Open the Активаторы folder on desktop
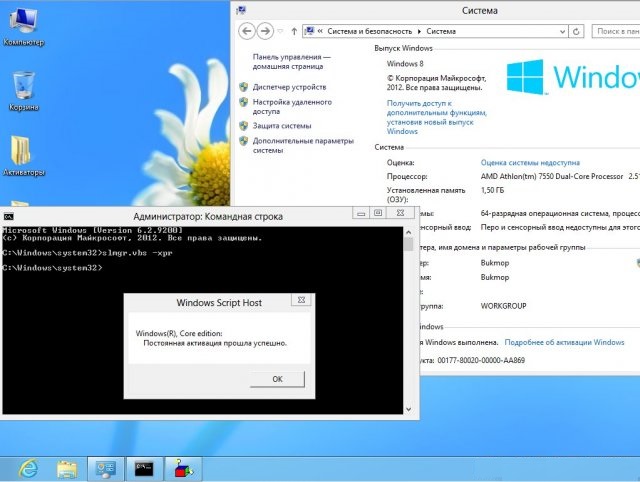This screenshot has height=482, width=640. [x=23, y=156]
